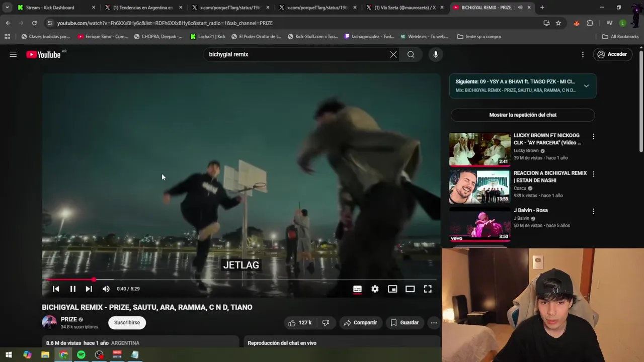The width and height of the screenshot is (644, 362).
Task: Open the Coscu reaction video thumbnail
Action: [x=479, y=187]
